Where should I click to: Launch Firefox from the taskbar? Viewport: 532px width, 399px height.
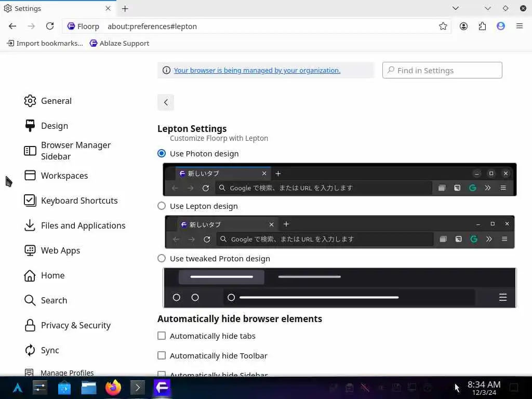pos(113,388)
